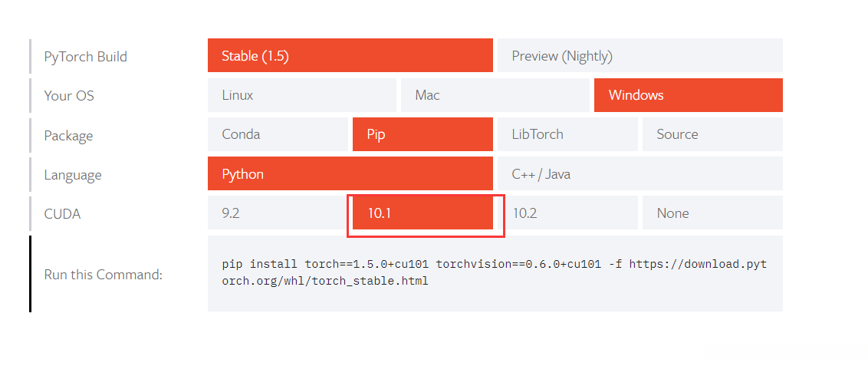This screenshot has height=366, width=868.
Task: Choose LibTorch package option
Action: (567, 134)
